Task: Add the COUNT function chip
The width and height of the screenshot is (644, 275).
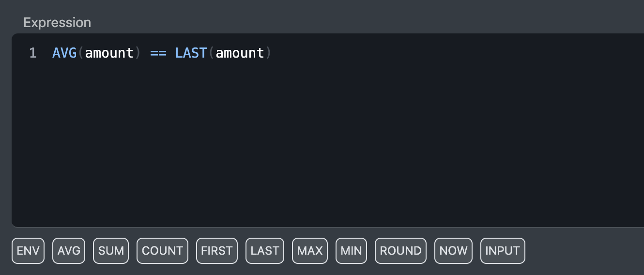Action: click(162, 251)
